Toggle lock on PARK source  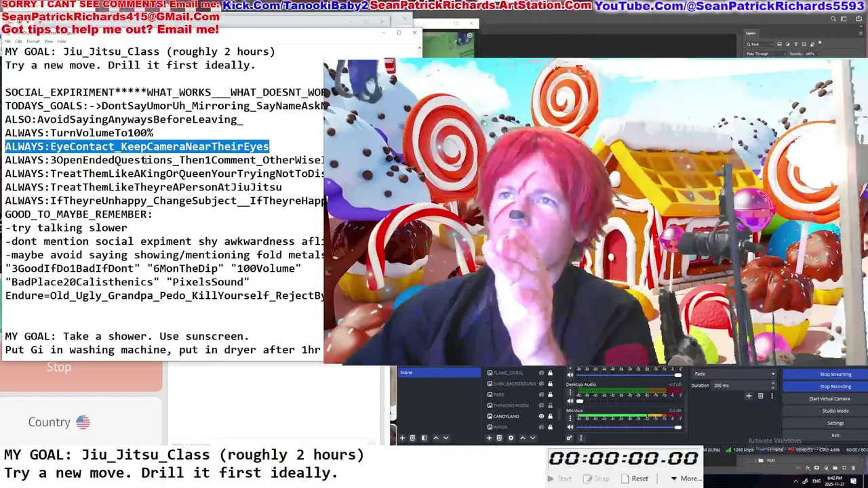[x=550, y=394]
